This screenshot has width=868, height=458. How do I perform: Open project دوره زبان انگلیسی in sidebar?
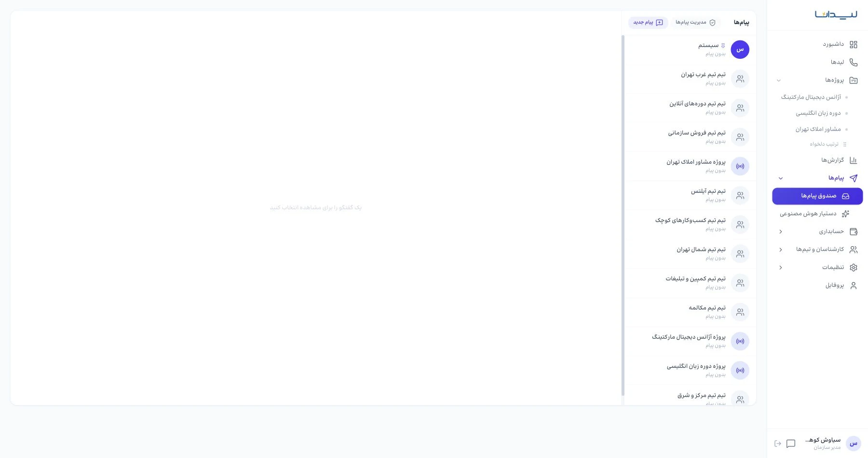click(818, 113)
